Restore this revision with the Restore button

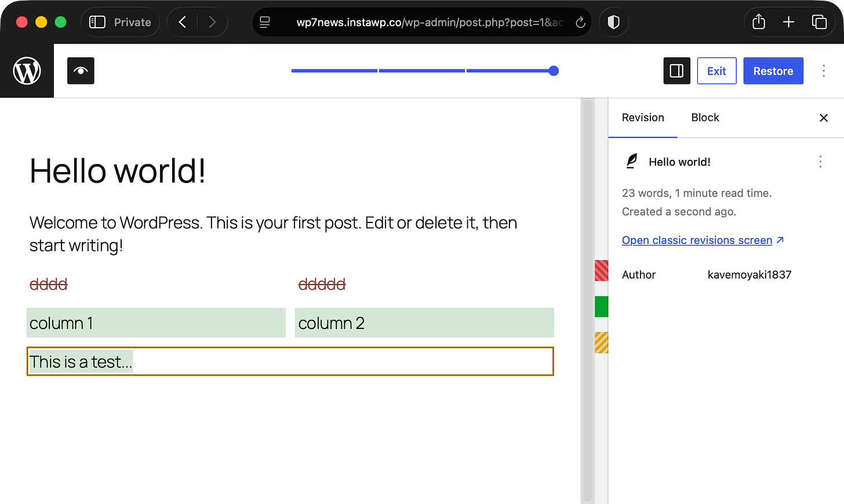pos(773,71)
